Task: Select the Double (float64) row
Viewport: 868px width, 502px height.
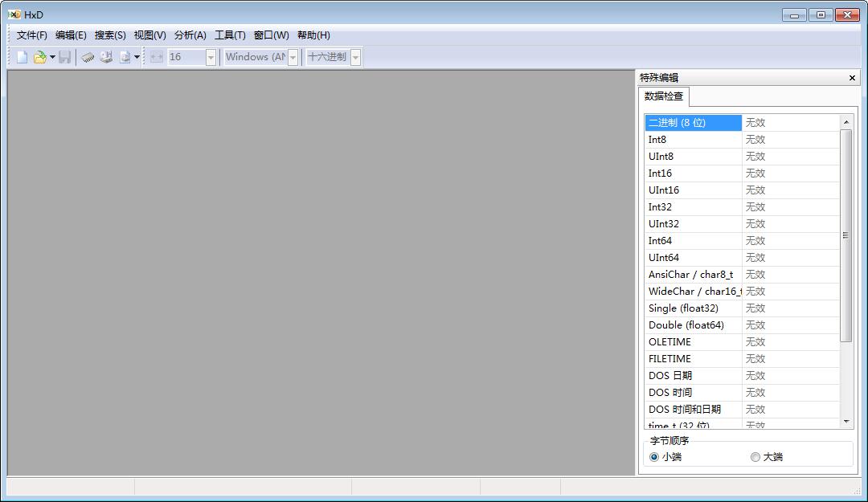Action: (x=742, y=324)
